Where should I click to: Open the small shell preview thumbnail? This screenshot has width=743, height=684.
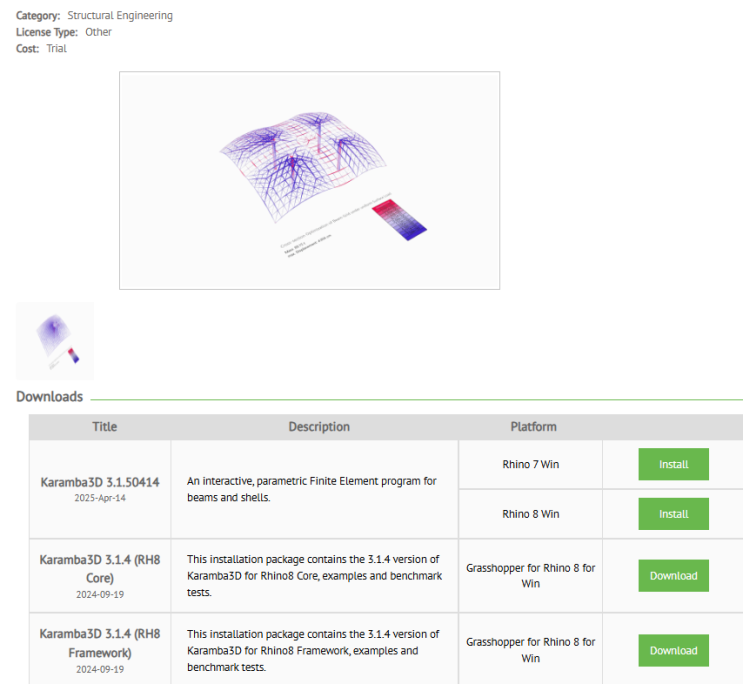(55, 341)
